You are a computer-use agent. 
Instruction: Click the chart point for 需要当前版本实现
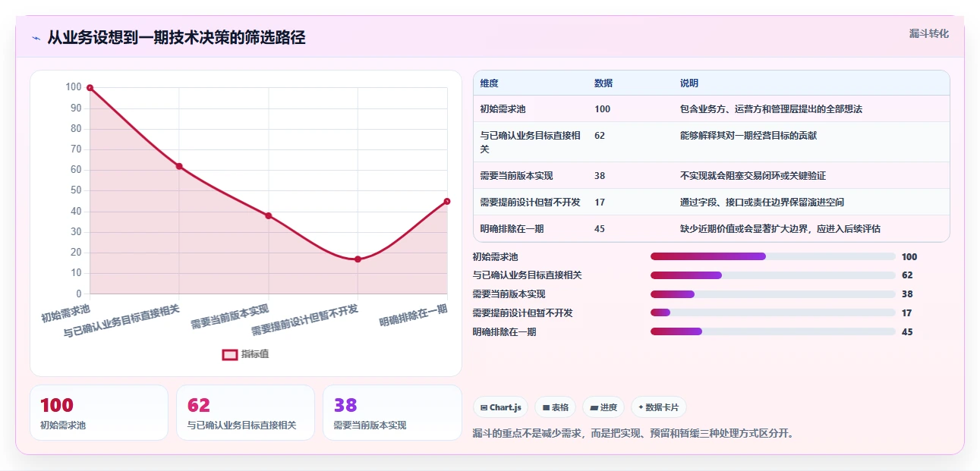[x=269, y=215]
